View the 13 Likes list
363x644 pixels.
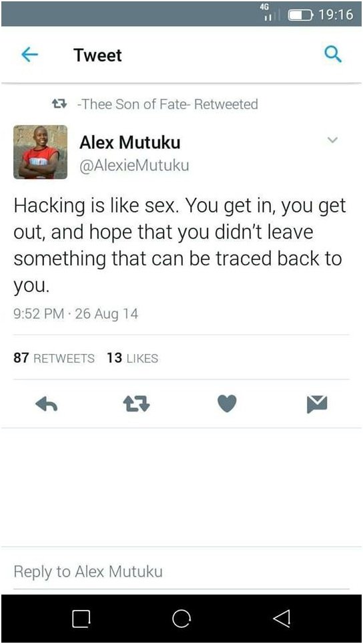(132, 358)
